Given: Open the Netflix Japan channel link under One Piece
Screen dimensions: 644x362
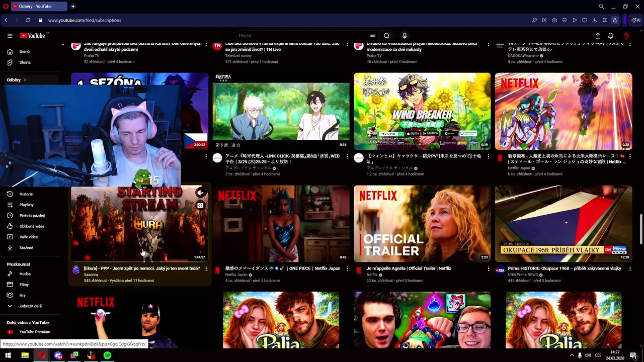Looking at the screenshot, I should 236,275.
